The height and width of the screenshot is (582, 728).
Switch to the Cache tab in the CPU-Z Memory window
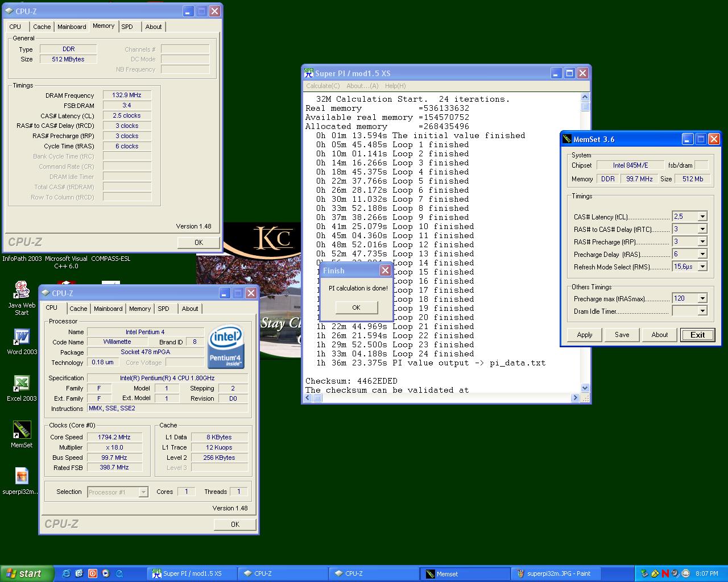click(42, 27)
